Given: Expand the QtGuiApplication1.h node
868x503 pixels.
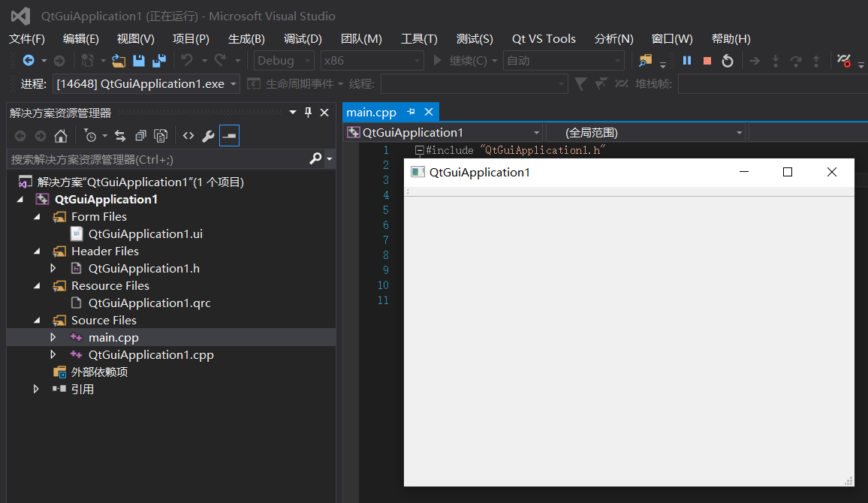Looking at the screenshot, I should click(x=53, y=268).
